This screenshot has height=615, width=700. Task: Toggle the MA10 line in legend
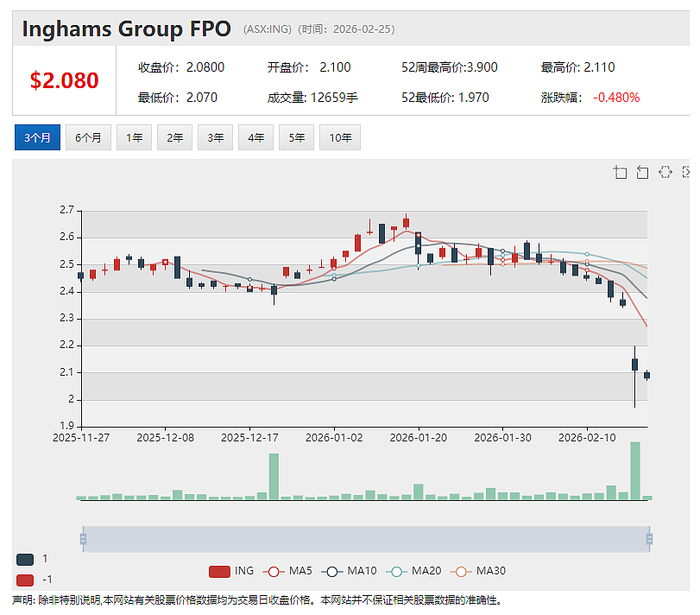349,571
